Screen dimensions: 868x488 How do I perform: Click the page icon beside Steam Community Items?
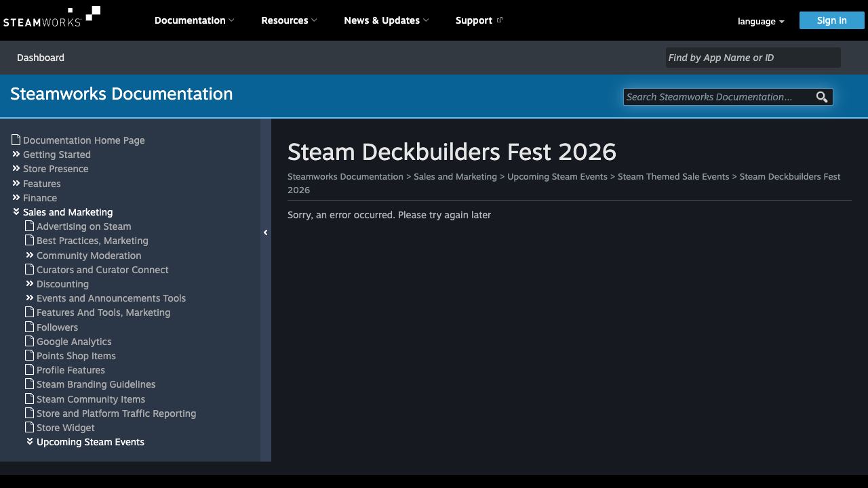[30, 399]
